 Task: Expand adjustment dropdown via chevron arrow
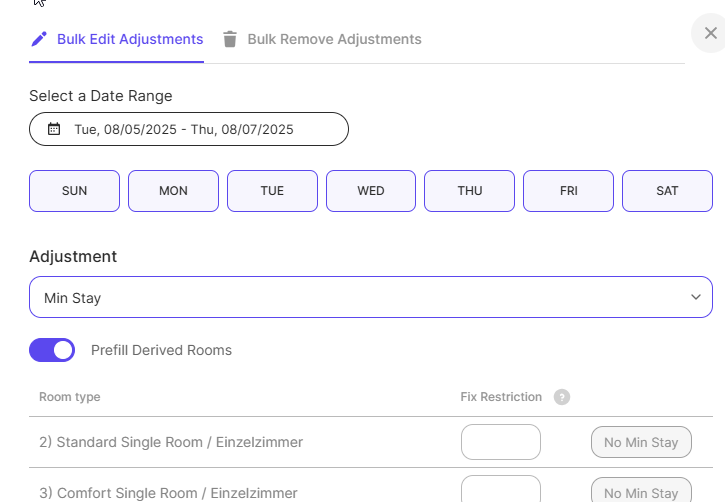coord(696,297)
